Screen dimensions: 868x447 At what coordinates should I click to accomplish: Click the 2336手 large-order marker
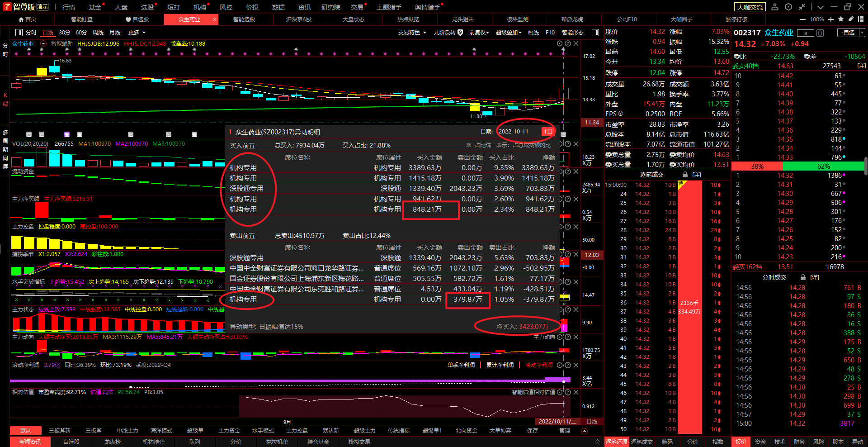coord(689,307)
